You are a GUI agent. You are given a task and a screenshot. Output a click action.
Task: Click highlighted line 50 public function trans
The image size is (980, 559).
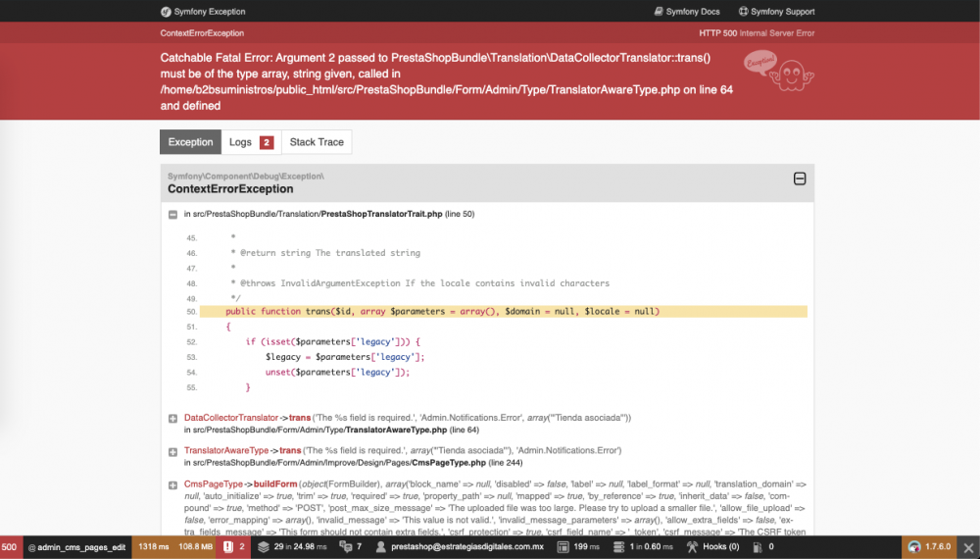point(503,312)
